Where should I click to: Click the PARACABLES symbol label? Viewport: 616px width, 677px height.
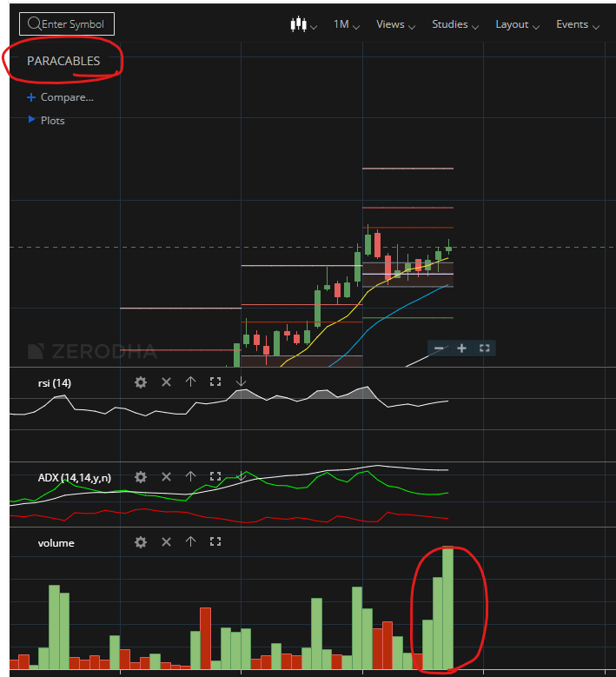(x=63, y=61)
